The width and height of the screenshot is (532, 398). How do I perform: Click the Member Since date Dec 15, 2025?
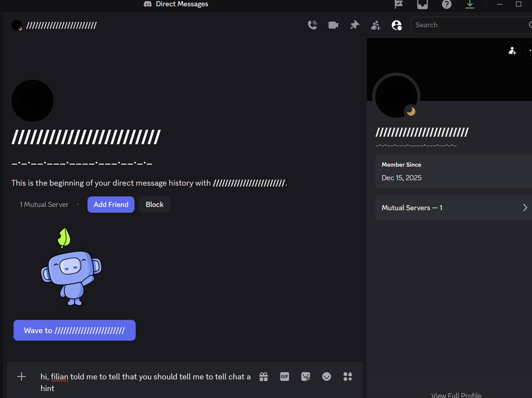(x=401, y=178)
